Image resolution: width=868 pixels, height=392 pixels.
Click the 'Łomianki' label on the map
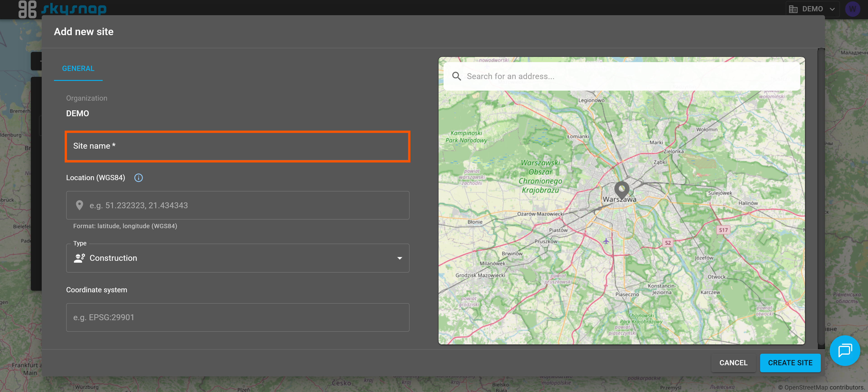click(578, 137)
